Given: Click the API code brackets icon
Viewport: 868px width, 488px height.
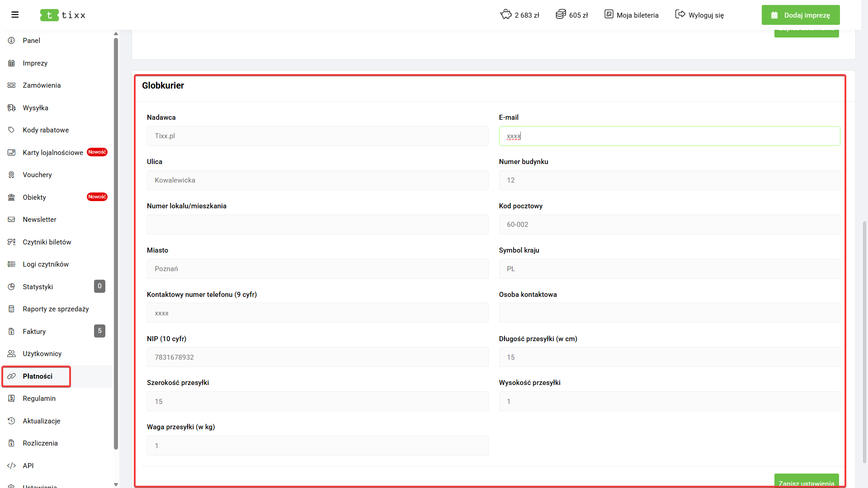Looking at the screenshot, I should [x=12, y=466].
